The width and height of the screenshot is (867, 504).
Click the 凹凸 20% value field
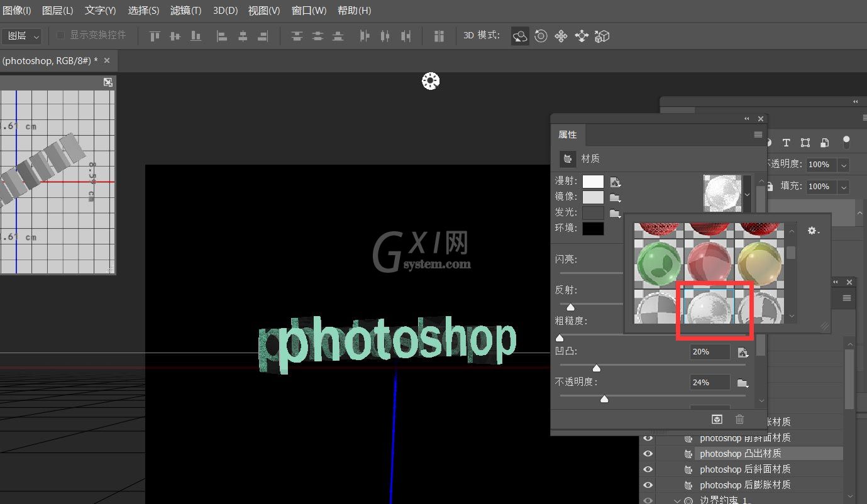(710, 352)
